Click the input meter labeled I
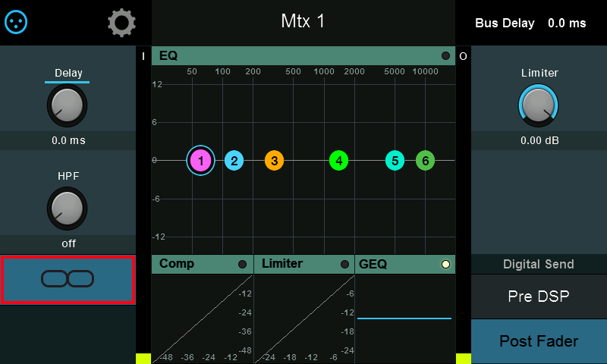 (143, 205)
